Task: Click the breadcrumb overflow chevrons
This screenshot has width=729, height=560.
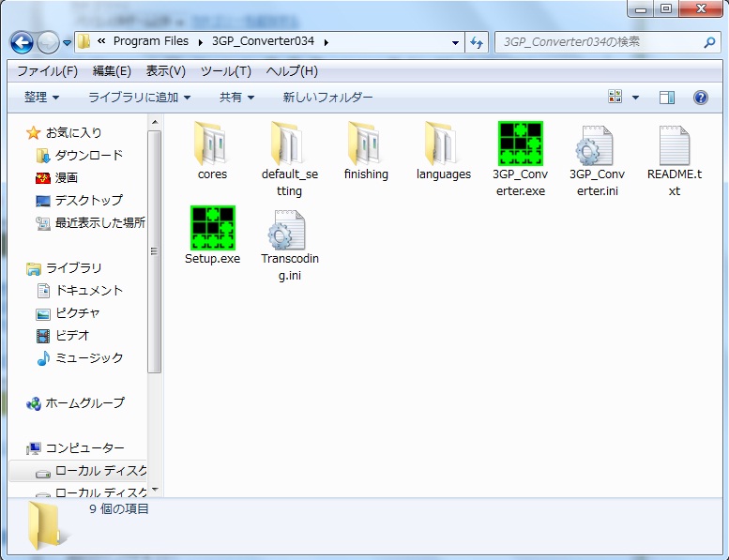Action: tap(101, 41)
